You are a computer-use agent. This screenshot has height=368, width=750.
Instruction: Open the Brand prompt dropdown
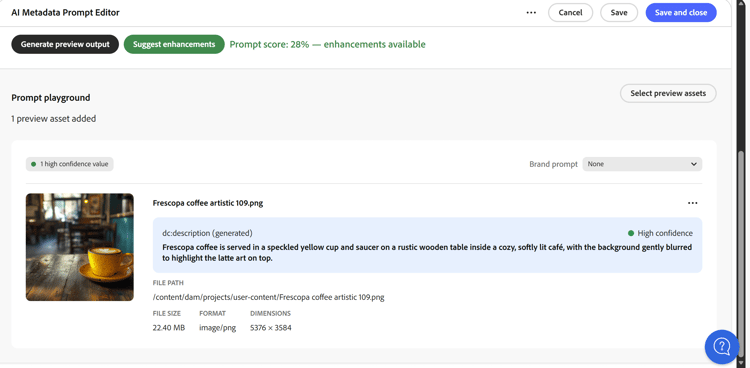click(x=642, y=164)
